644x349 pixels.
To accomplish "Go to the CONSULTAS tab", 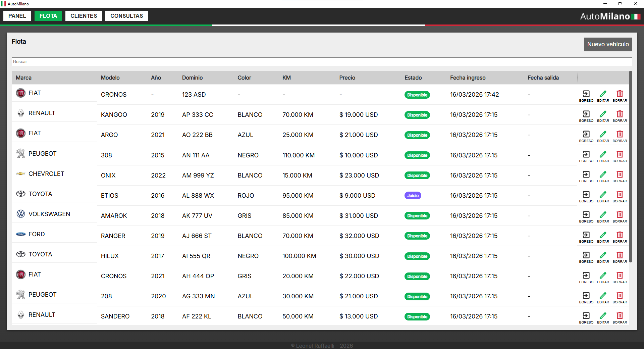I will [126, 16].
